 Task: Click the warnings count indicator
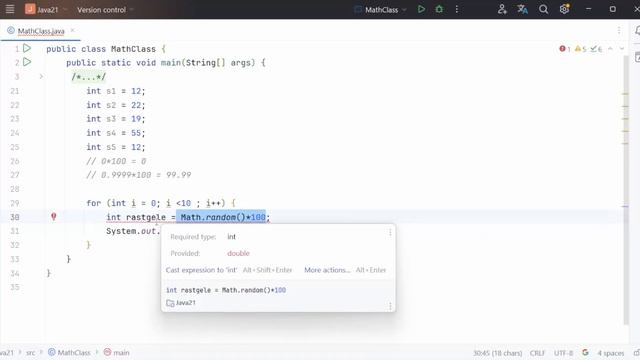[x=580, y=49]
